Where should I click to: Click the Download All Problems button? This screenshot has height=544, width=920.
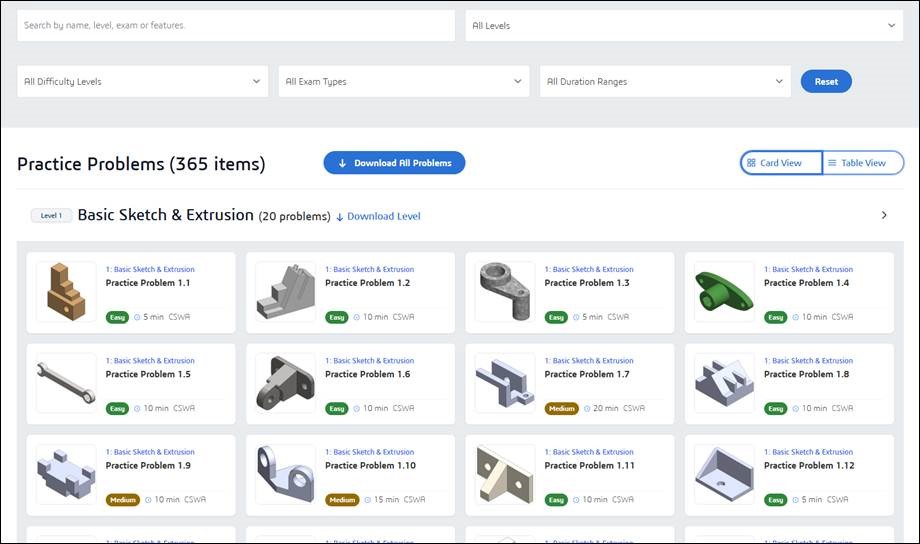point(394,163)
